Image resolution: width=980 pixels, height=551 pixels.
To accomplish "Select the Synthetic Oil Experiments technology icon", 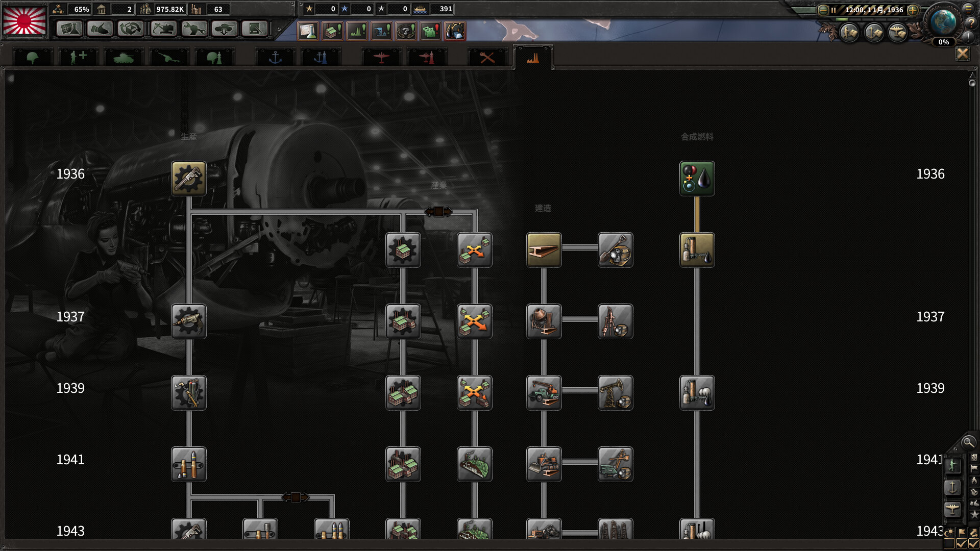I will pyautogui.click(x=697, y=179).
